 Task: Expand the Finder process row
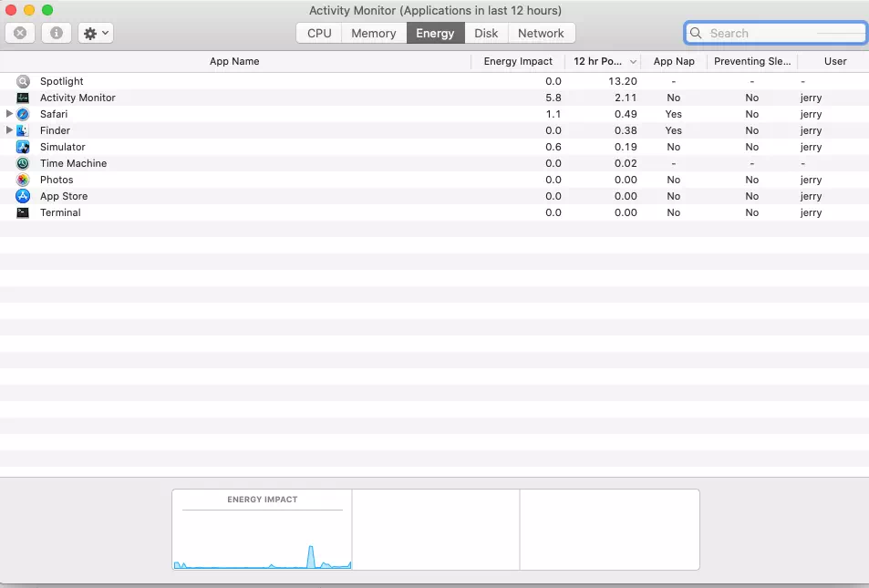(x=9, y=130)
